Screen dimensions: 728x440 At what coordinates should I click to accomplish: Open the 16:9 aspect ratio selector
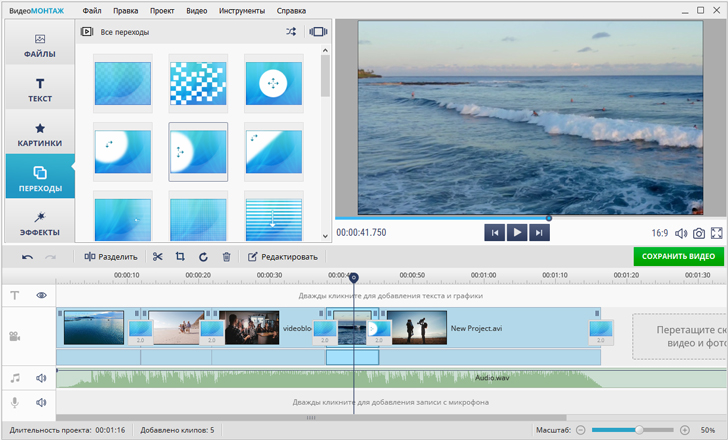coord(660,233)
